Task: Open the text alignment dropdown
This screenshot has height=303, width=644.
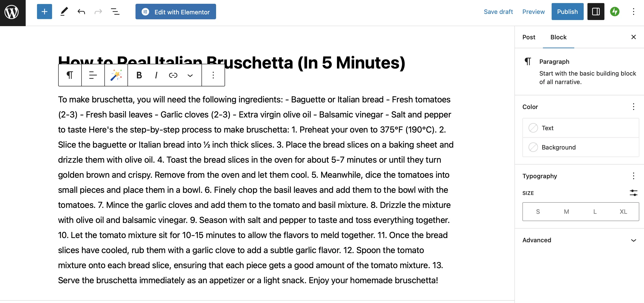Action: [x=93, y=75]
